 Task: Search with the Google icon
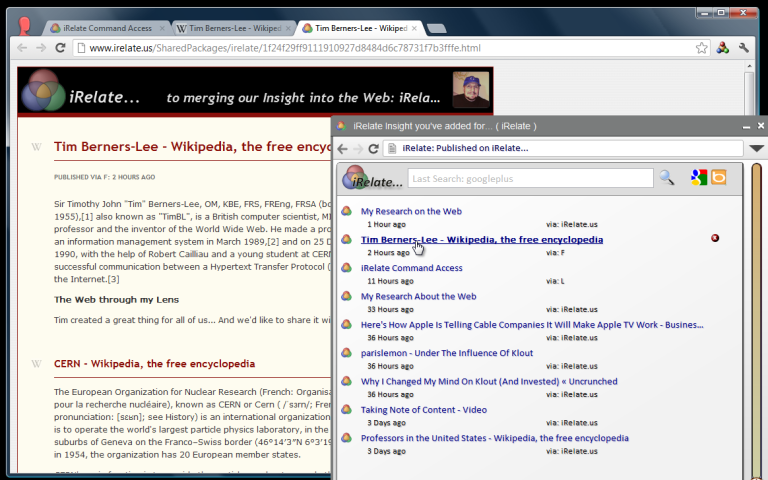(x=699, y=177)
